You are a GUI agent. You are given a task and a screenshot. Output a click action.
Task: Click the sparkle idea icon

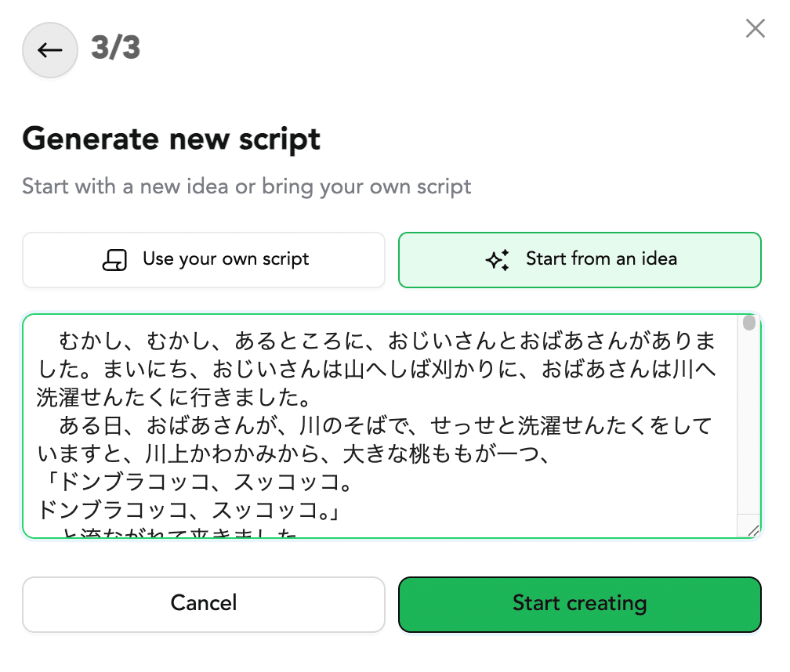pyautogui.click(x=497, y=260)
